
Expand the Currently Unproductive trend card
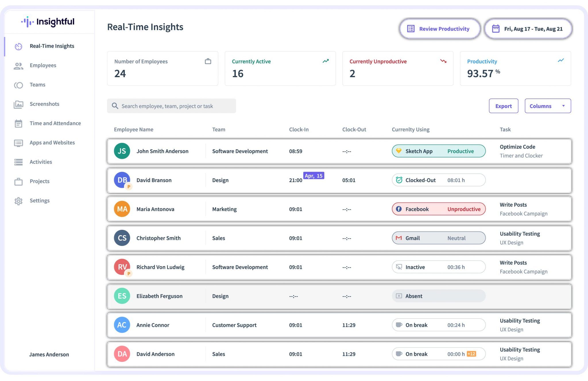(x=443, y=61)
